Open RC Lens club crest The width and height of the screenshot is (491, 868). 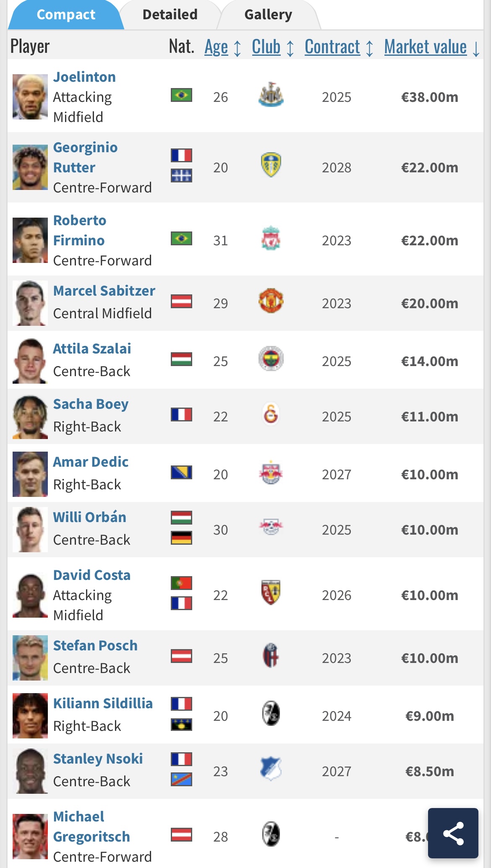[x=271, y=593]
